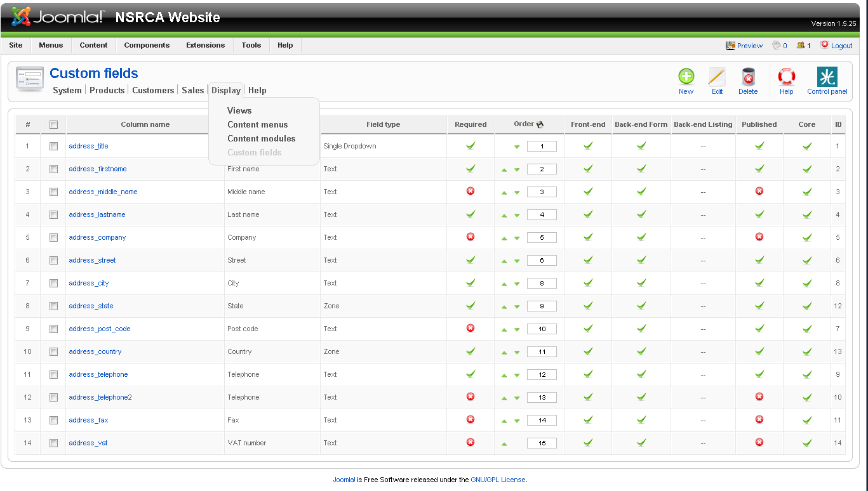Open the Extensions menu
Viewport: 868px width, 491px height.
click(x=205, y=46)
